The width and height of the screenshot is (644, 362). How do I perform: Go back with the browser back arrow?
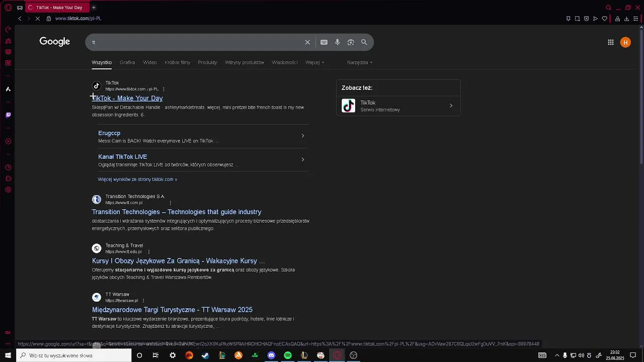tap(20, 19)
